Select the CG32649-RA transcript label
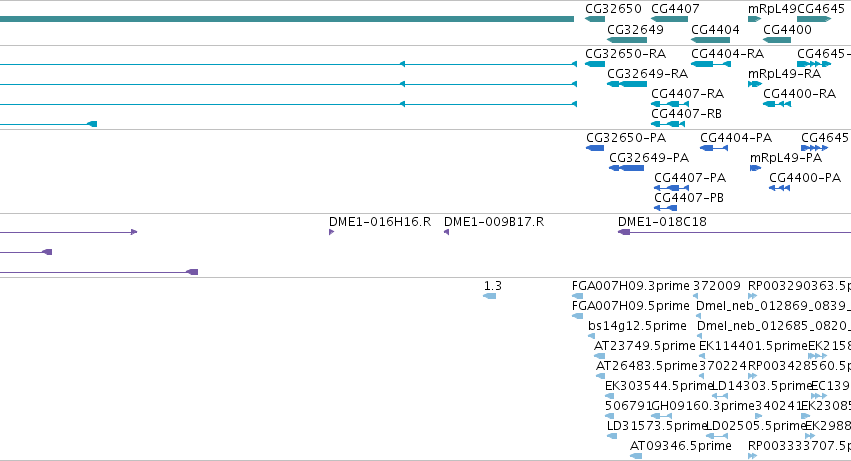The width and height of the screenshot is (851, 461). tap(647, 73)
